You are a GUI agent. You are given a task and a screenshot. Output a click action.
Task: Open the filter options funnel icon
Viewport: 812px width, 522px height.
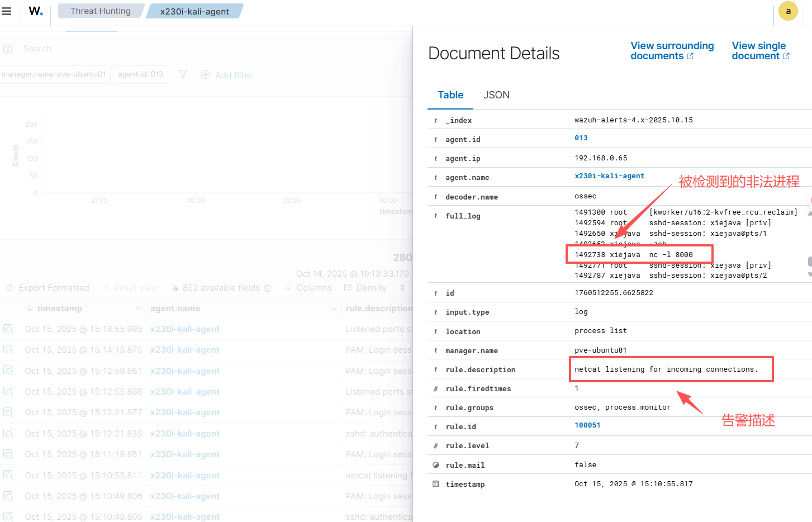coord(183,74)
